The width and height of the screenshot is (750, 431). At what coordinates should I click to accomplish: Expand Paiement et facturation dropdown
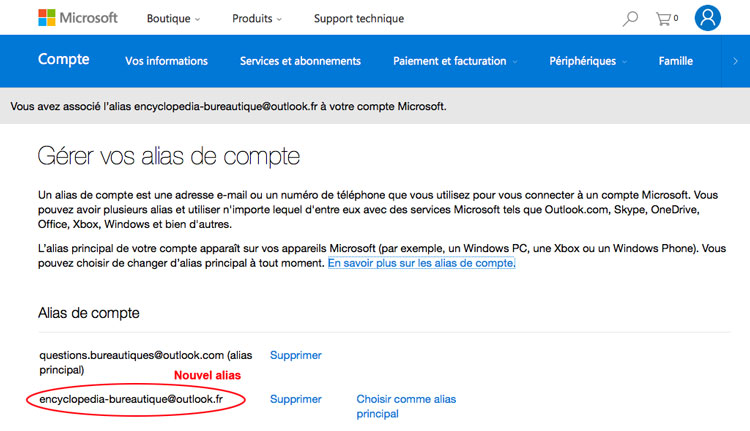(455, 61)
